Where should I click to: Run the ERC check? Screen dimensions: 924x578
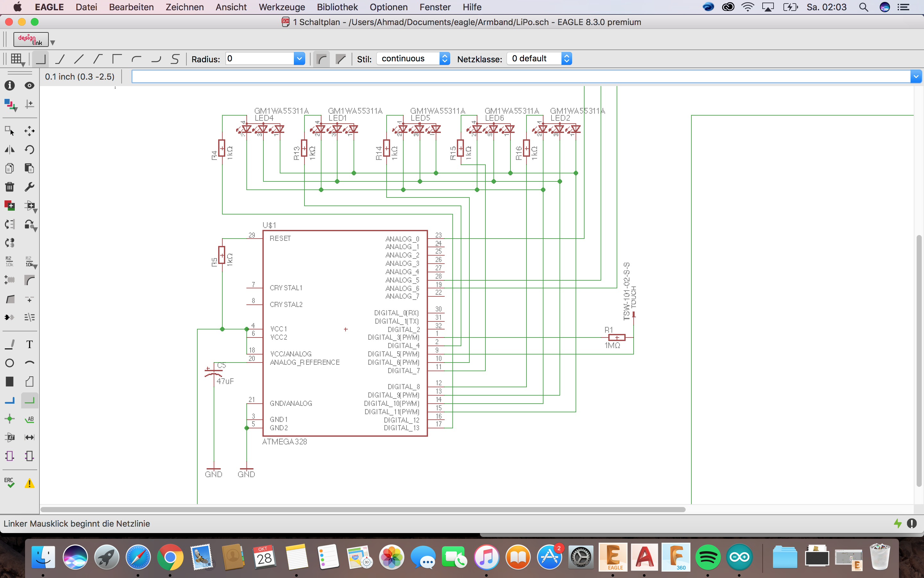pyautogui.click(x=10, y=482)
